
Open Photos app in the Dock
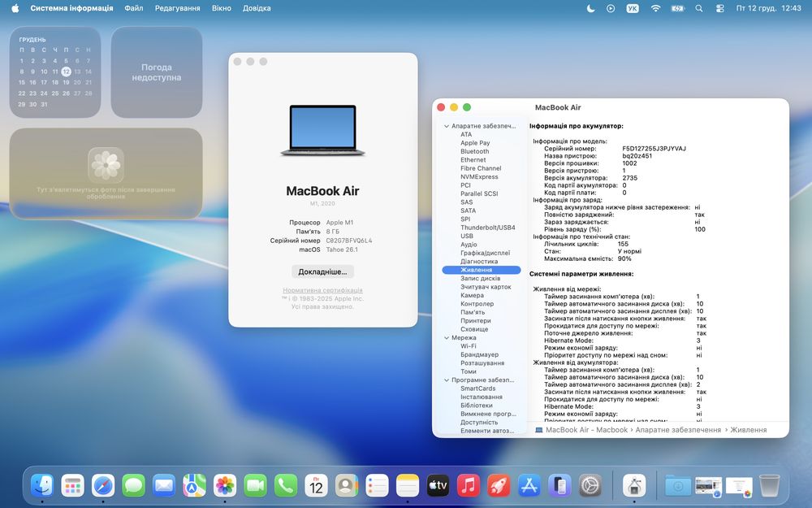pos(225,486)
